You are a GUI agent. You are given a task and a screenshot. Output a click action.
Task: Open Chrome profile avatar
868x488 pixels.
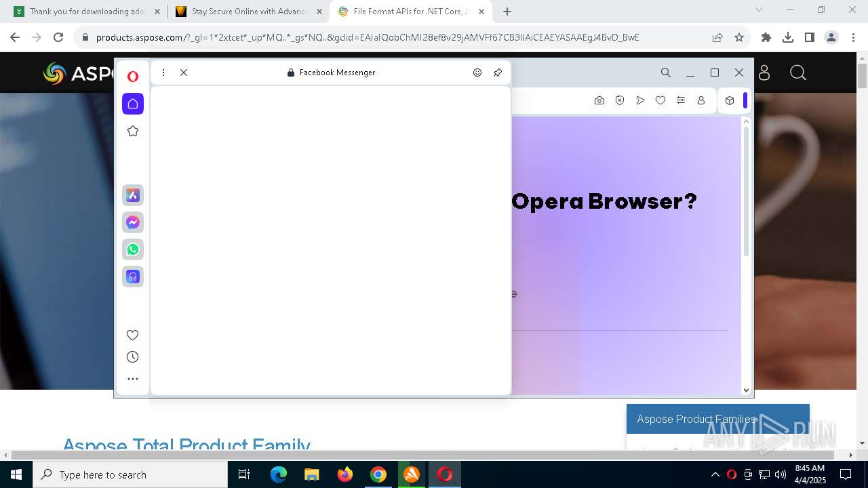coord(831,37)
